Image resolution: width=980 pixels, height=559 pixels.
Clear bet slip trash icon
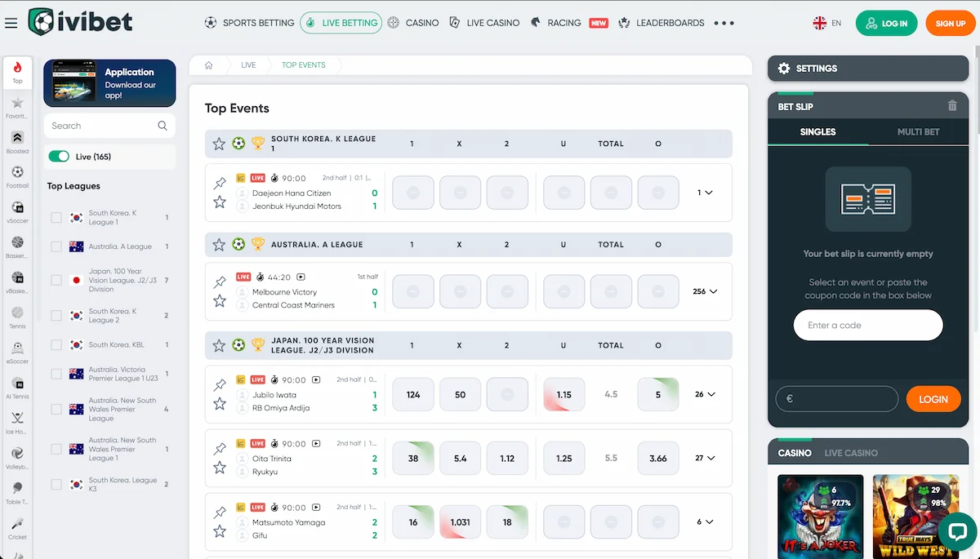952,106
